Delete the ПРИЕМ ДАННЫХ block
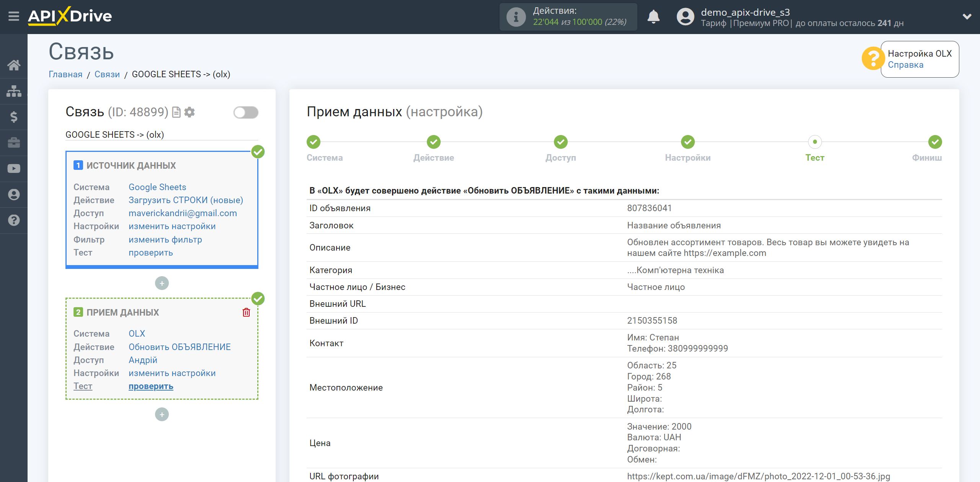 point(246,313)
